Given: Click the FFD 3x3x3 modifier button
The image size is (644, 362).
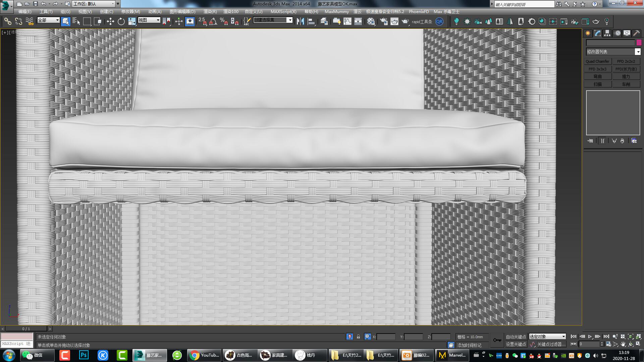Looking at the screenshot, I should [597, 69].
